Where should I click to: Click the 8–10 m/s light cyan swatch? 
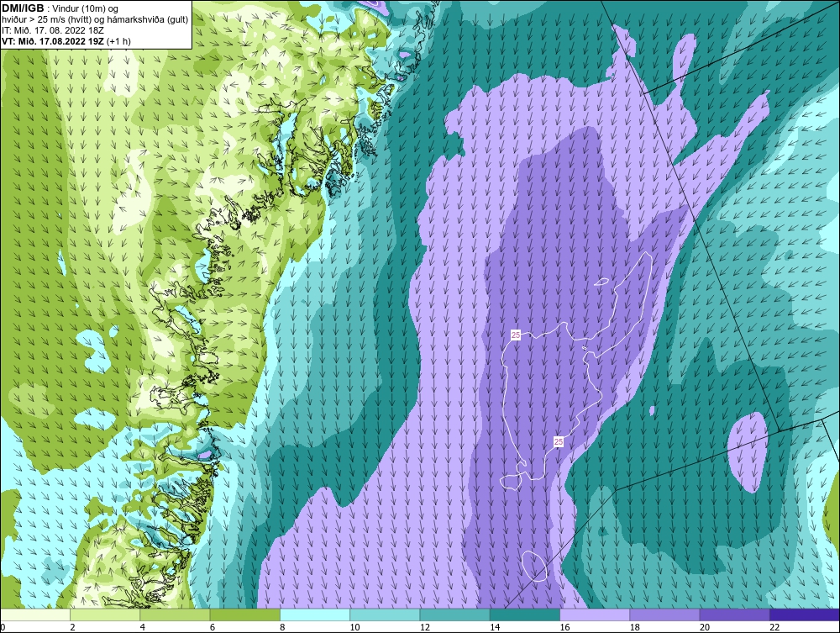(315, 615)
